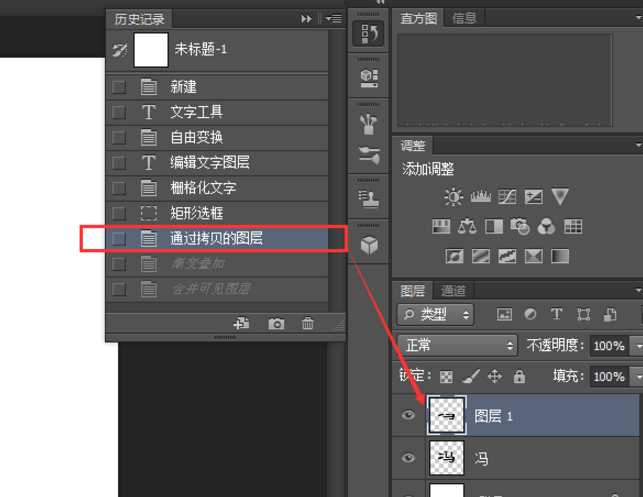Image resolution: width=643 pixels, height=497 pixels.
Task: Switch to the 信息 tab
Action: (x=464, y=18)
